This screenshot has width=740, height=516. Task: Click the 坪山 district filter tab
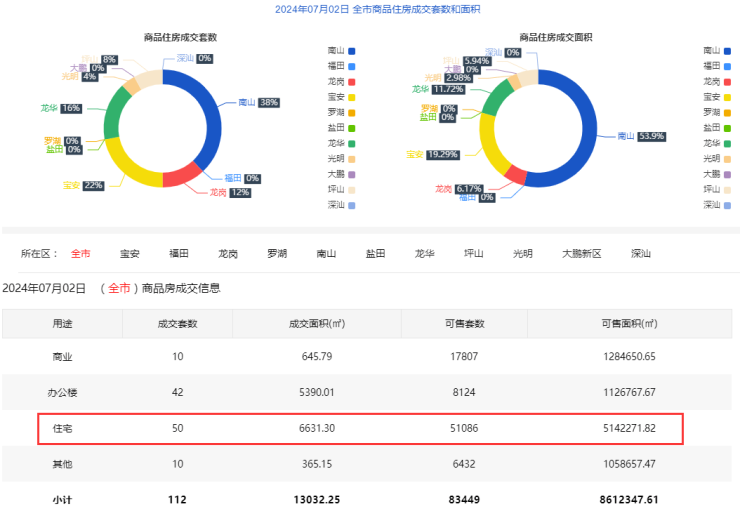tap(474, 254)
